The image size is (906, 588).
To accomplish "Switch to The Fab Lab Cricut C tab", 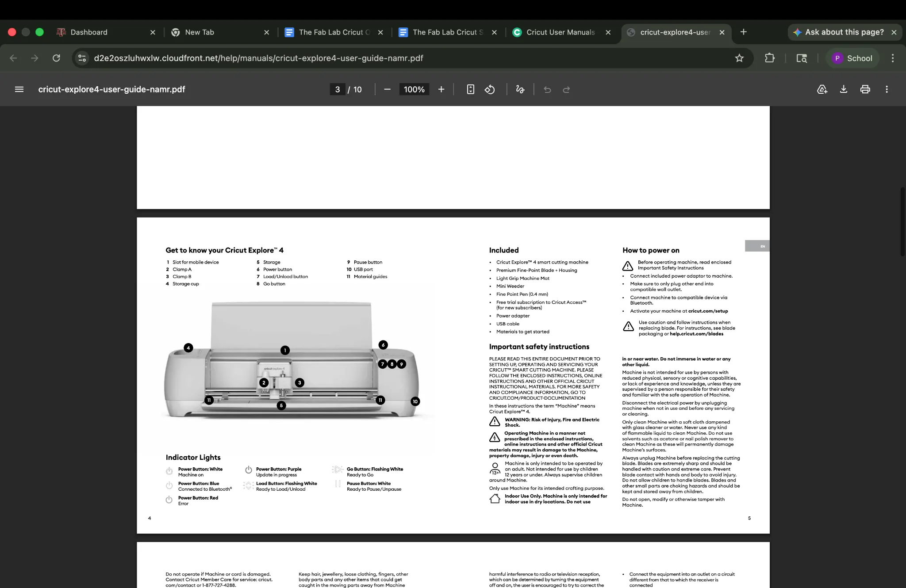I will (334, 32).
